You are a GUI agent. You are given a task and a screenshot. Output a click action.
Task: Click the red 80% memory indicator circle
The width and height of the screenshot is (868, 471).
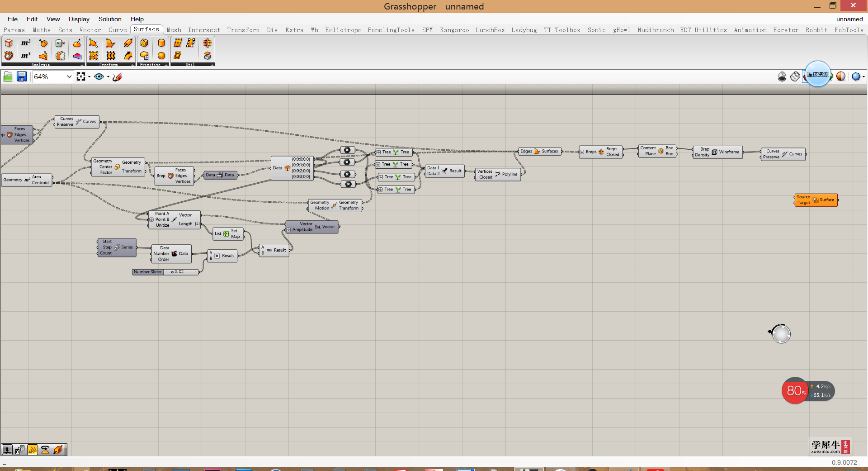click(x=795, y=390)
